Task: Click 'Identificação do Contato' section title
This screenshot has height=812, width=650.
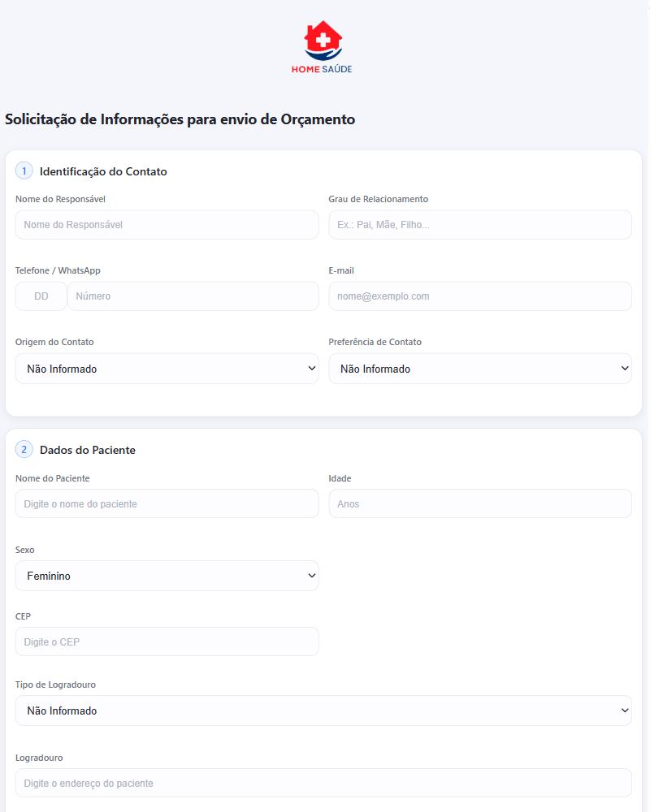Action: pos(103,171)
